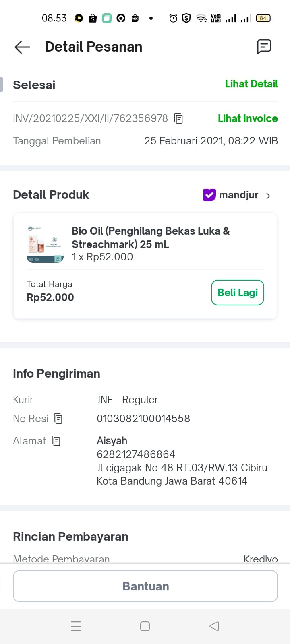Select the Bio Oil product title

tap(150, 237)
